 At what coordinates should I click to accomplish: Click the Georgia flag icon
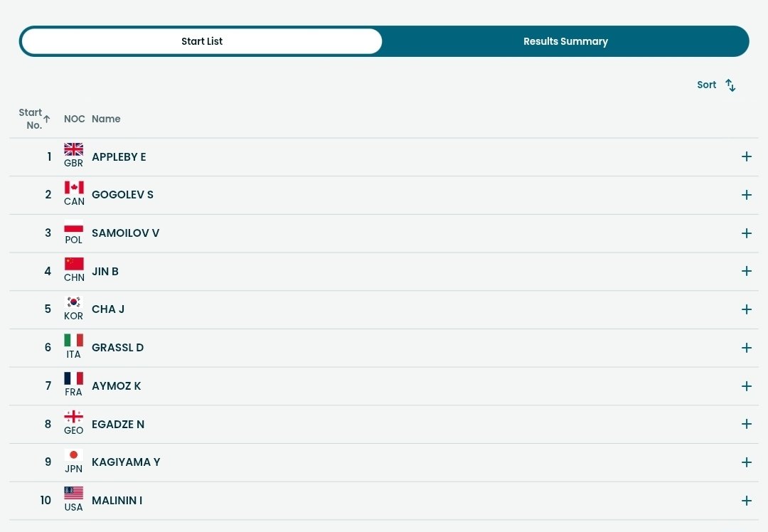click(x=73, y=416)
